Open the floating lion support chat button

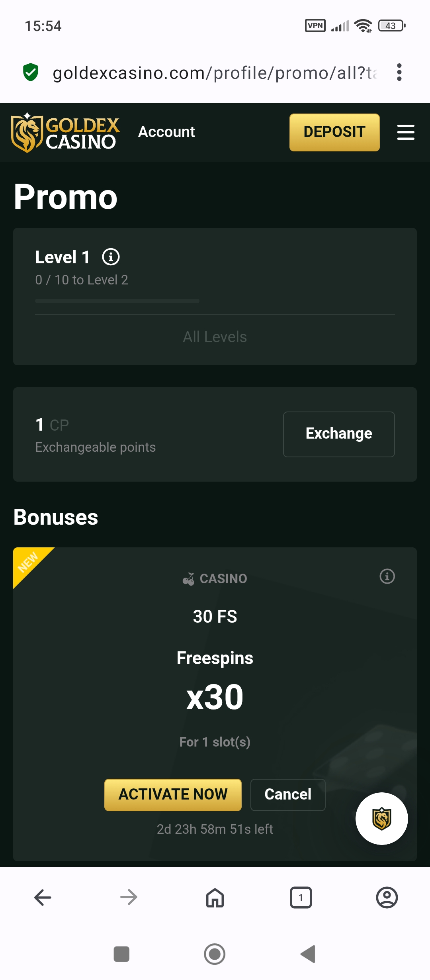[381, 818]
